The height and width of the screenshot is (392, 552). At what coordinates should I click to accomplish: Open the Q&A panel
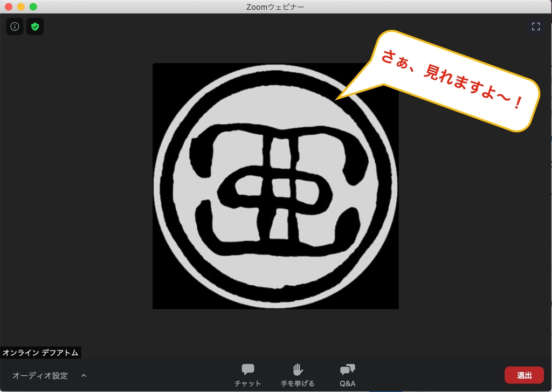point(348,375)
